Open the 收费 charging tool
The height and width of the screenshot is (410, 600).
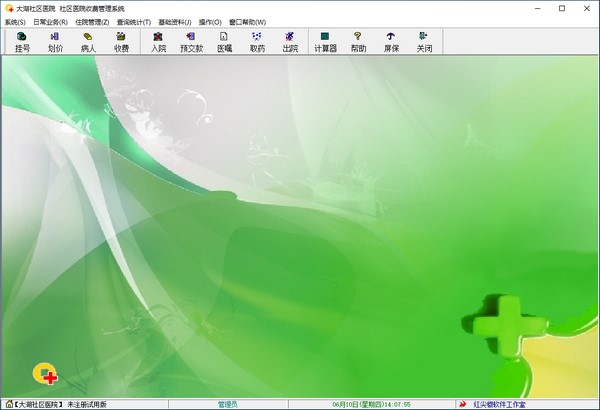[121, 41]
